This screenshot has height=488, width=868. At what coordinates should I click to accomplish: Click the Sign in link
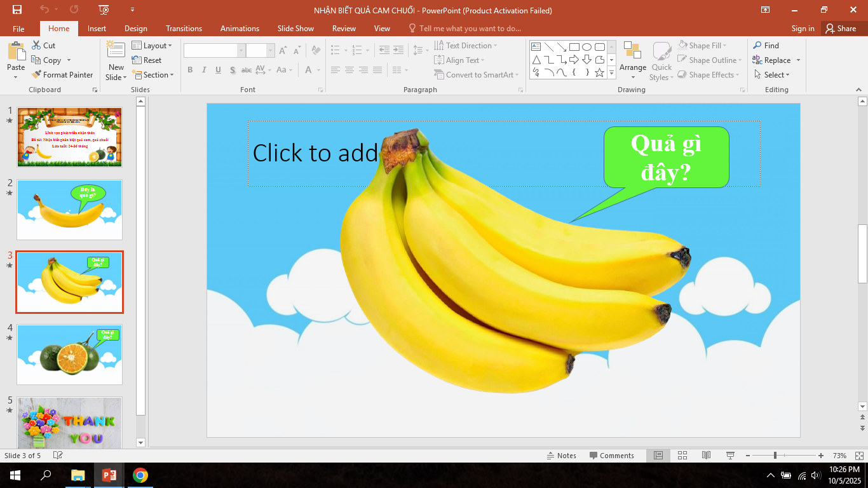(x=803, y=29)
